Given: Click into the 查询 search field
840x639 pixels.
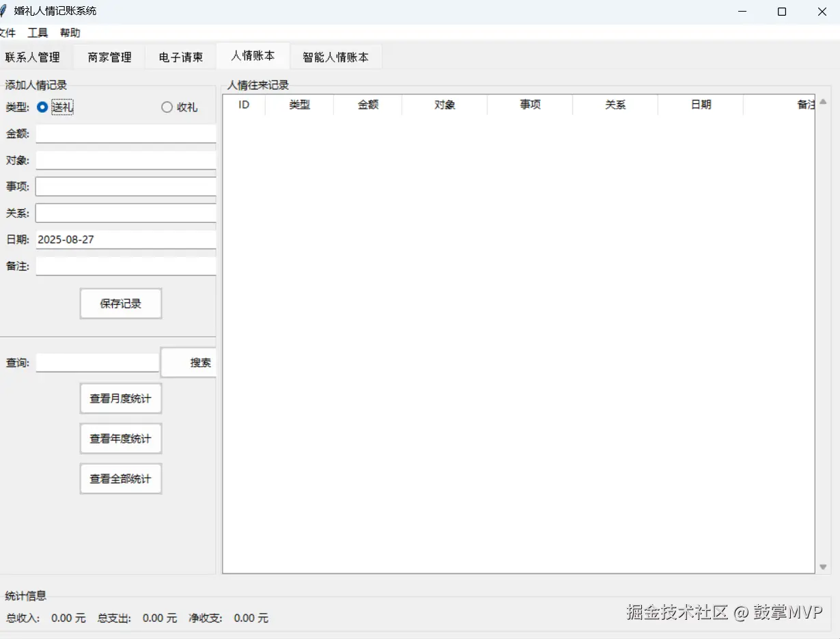Looking at the screenshot, I should point(97,362).
